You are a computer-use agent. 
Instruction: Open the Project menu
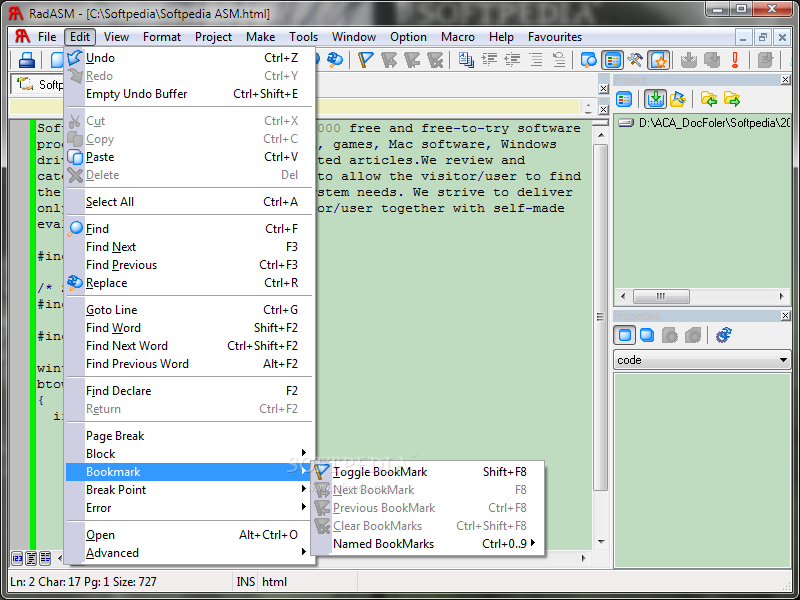pyautogui.click(x=213, y=37)
